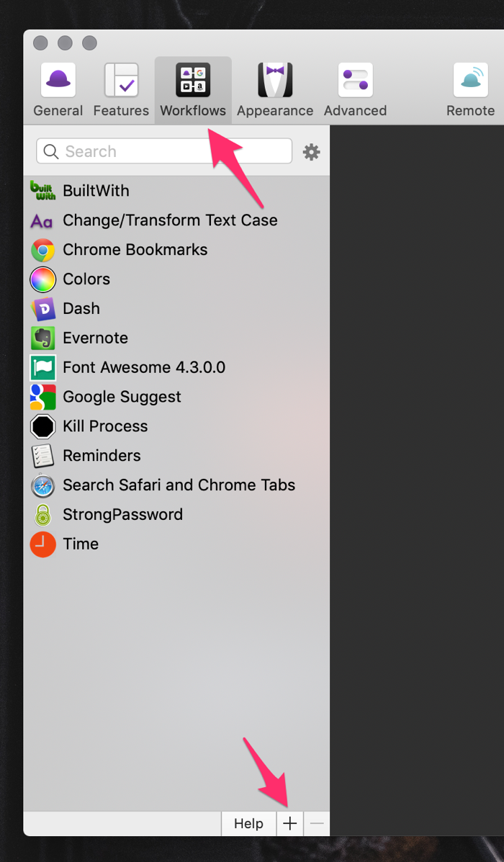This screenshot has width=504, height=862.
Task: Open the Remote tab
Action: click(x=470, y=89)
